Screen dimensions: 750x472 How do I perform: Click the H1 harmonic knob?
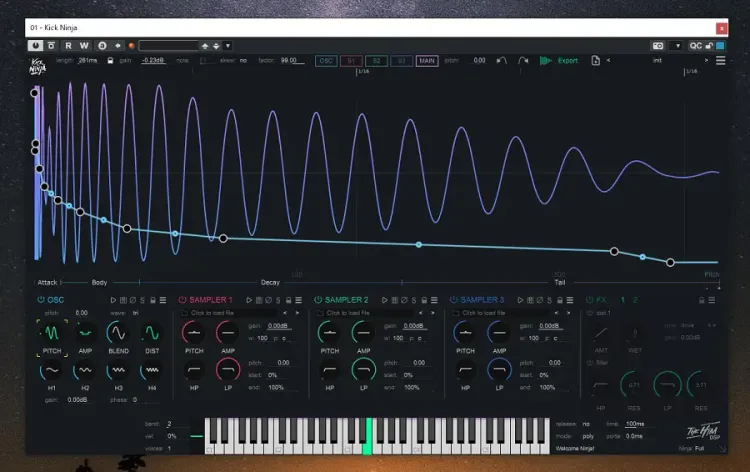point(52,370)
